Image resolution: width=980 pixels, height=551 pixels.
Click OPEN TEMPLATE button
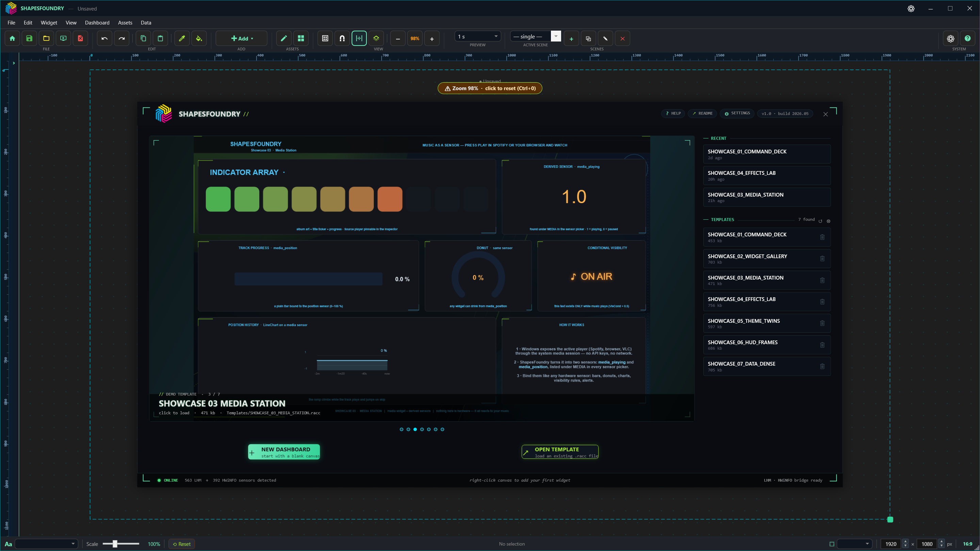pos(560,452)
